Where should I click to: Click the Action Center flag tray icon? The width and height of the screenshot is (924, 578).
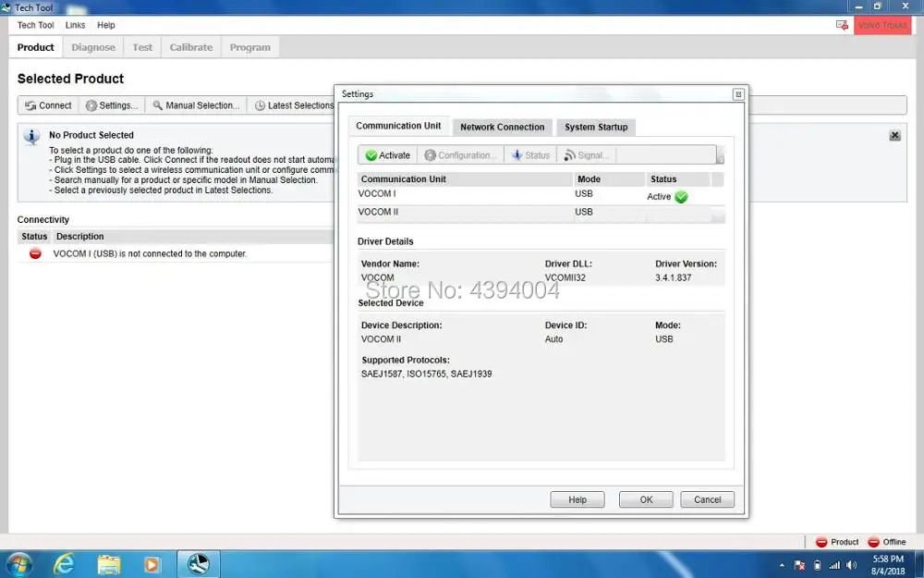click(x=799, y=565)
